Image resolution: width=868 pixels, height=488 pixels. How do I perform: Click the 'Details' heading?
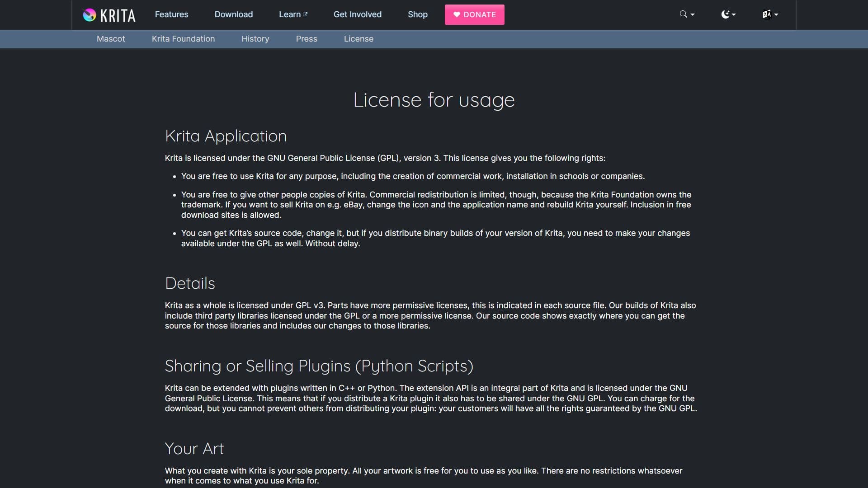click(190, 283)
